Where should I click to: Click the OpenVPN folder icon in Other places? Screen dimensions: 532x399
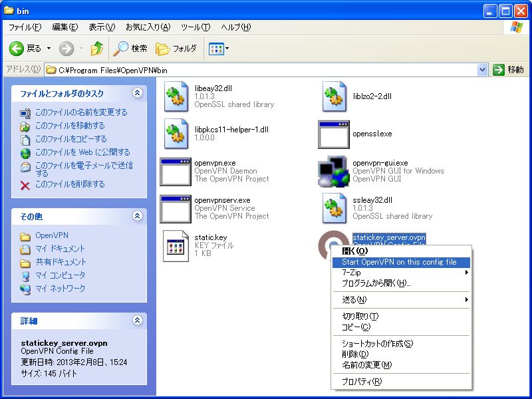coord(25,236)
